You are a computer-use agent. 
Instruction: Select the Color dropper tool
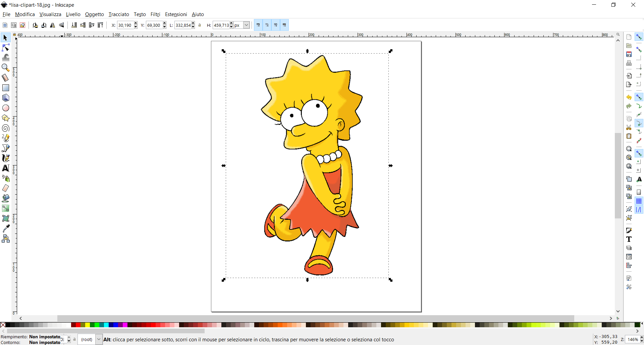[x=5, y=228]
